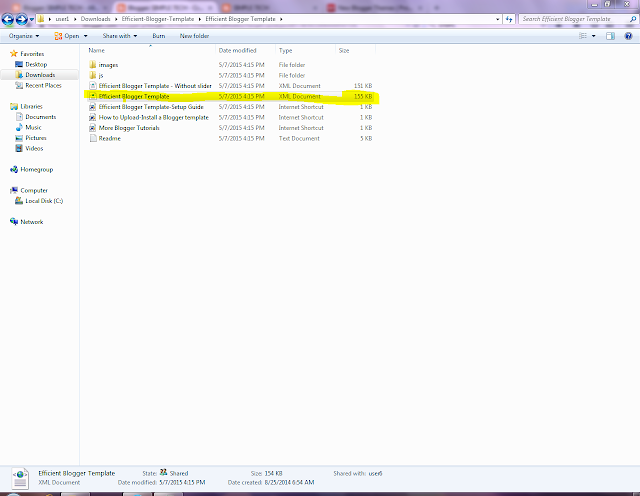Click the highlighted Efficient Blogger Template file icon
The height and width of the screenshot is (496, 640).
coord(93,96)
